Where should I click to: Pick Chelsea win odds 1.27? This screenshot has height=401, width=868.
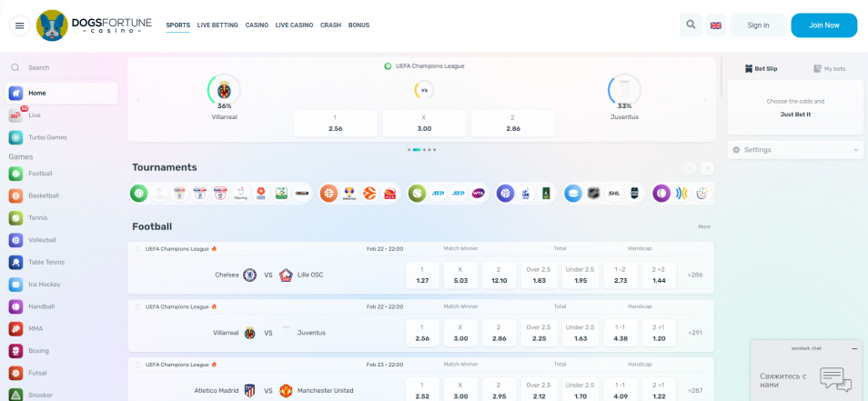422,275
